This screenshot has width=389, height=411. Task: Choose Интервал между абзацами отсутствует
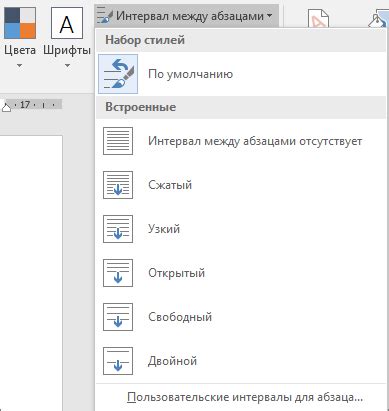coord(241,141)
